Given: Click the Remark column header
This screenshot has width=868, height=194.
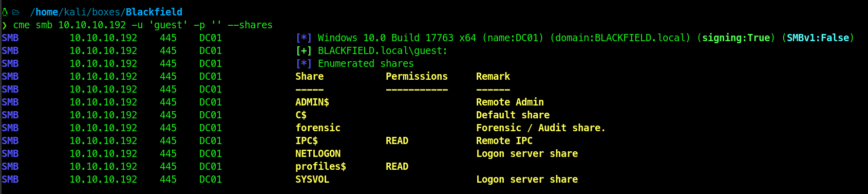Looking at the screenshot, I should [493, 76].
